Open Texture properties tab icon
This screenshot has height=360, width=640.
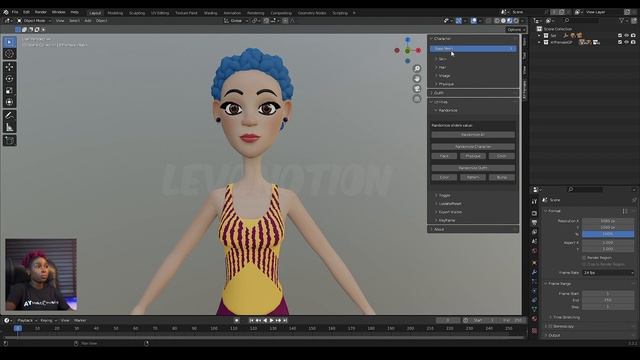(x=534, y=331)
